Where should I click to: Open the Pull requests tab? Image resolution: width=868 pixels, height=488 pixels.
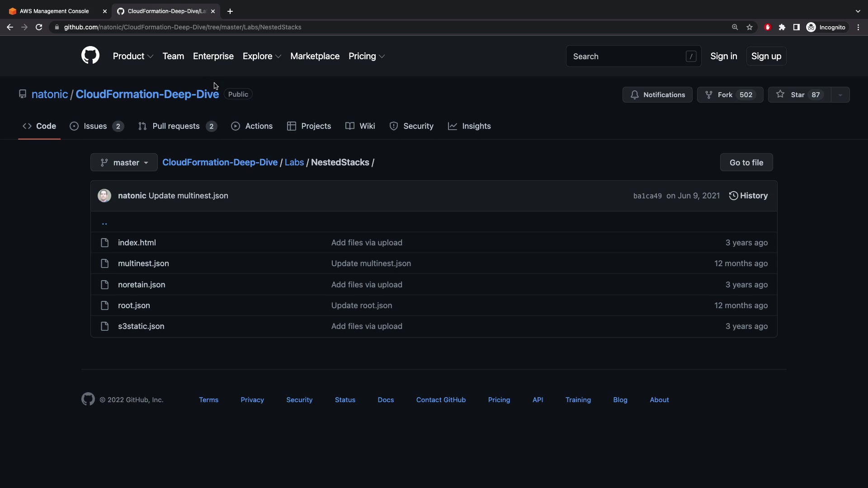click(x=176, y=126)
